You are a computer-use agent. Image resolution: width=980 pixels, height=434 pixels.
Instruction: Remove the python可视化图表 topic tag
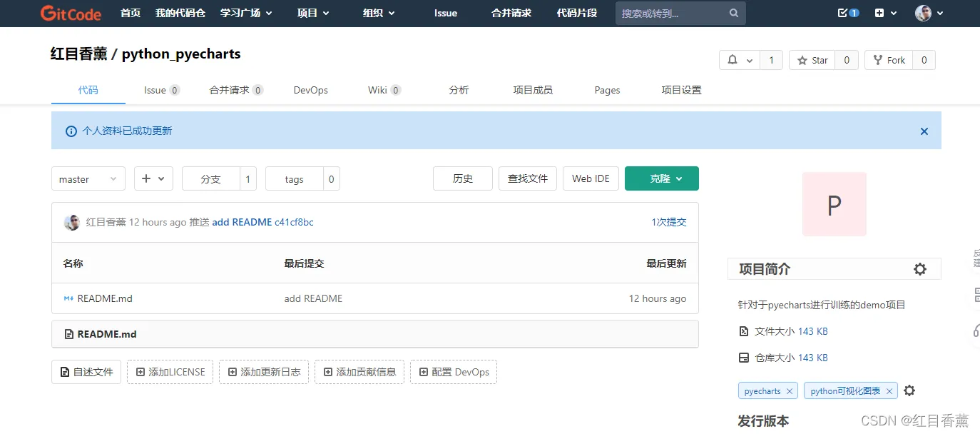pyautogui.click(x=889, y=391)
